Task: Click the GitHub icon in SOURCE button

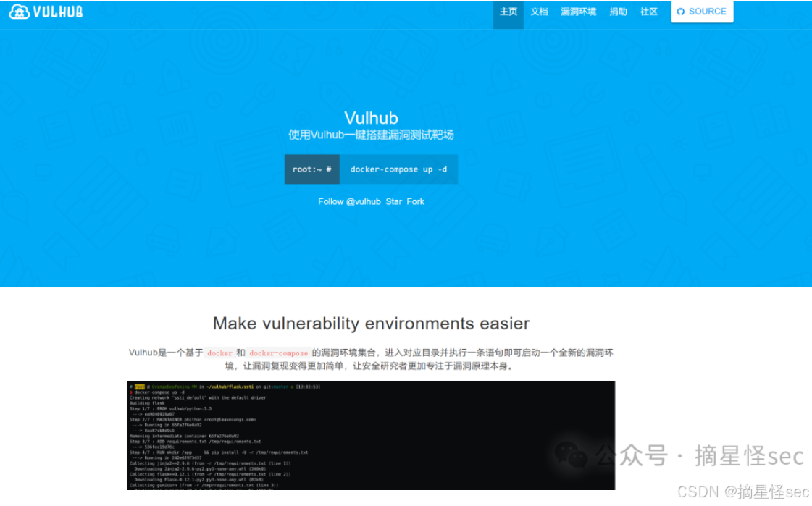Action: 680,12
